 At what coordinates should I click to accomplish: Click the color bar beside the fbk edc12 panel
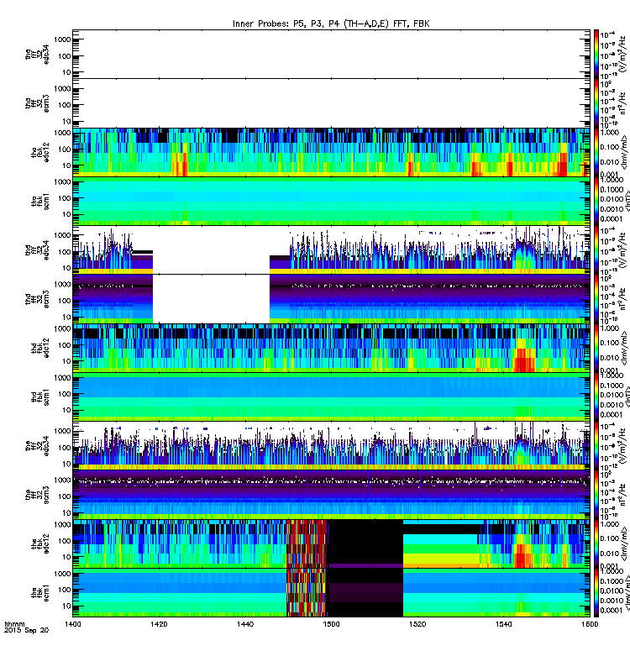[x=596, y=543]
